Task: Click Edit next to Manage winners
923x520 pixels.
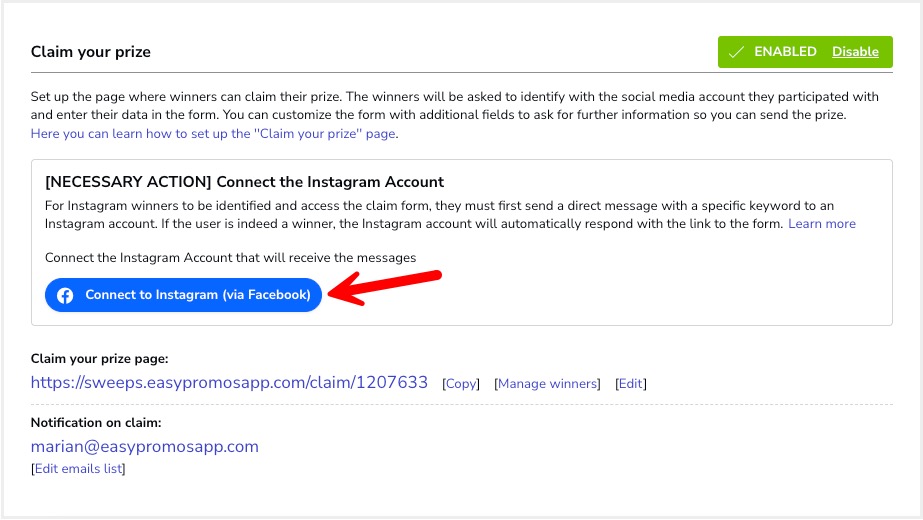Action: coord(631,384)
